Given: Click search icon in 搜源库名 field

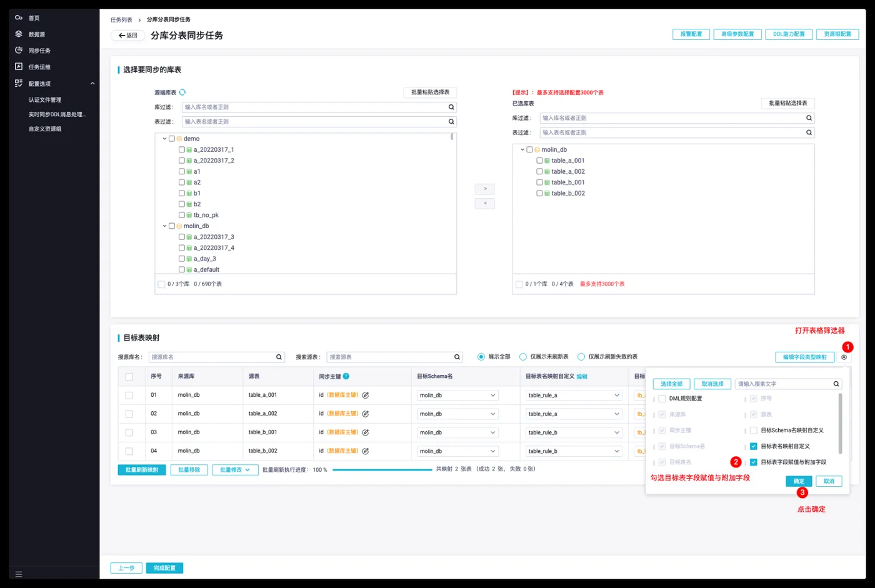Looking at the screenshot, I should point(279,357).
